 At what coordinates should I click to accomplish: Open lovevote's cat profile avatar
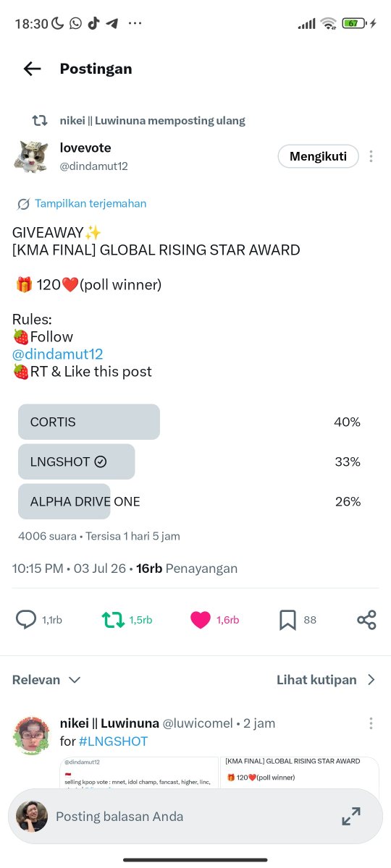(x=31, y=156)
